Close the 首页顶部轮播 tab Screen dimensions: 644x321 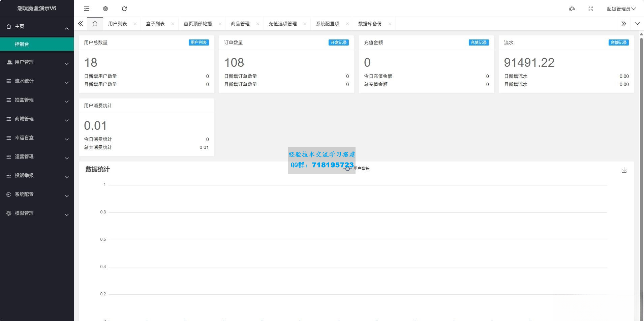coord(220,24)
